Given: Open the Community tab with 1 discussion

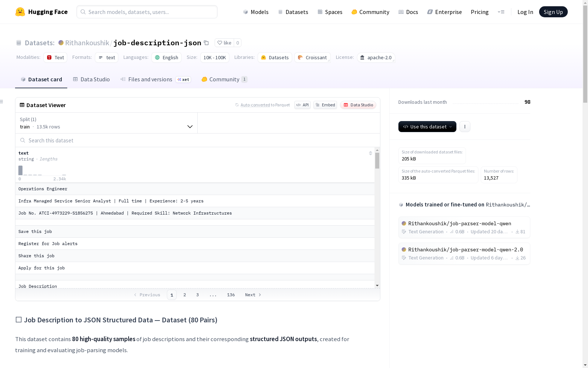Looking at the screenshot, I should point(225,79).
